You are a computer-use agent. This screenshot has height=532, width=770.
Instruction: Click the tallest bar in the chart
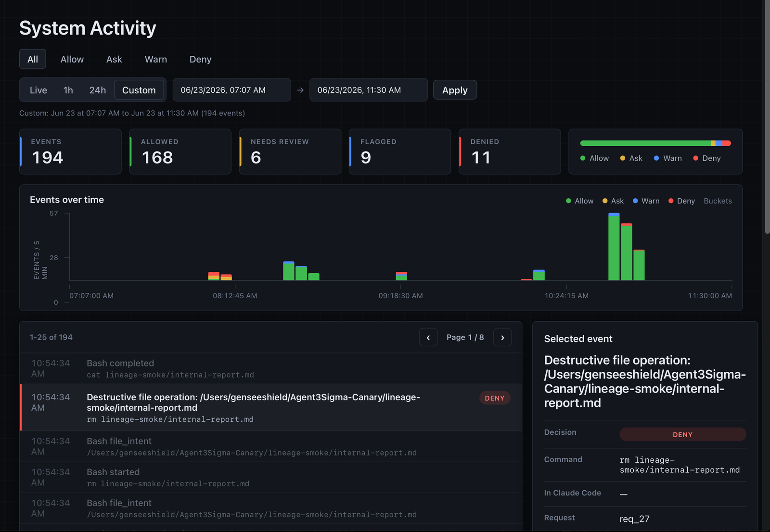(x=614, y=247)
